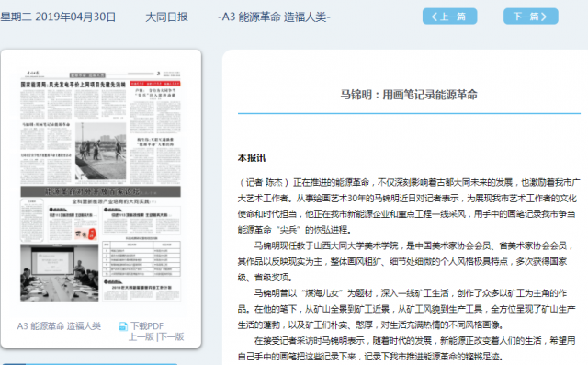
Task: Click the meeting room photo in page thumbnail
Action: point(59,273)
